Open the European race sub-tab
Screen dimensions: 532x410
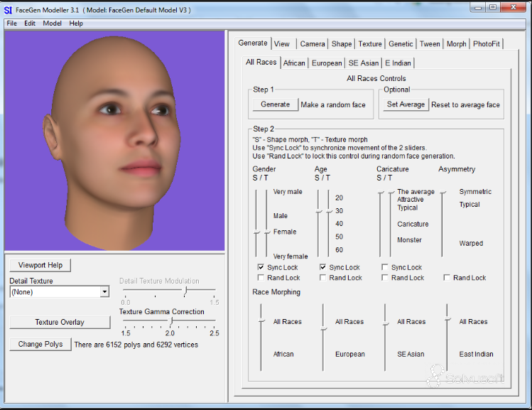pyautogui.click(x=327, y=63)
